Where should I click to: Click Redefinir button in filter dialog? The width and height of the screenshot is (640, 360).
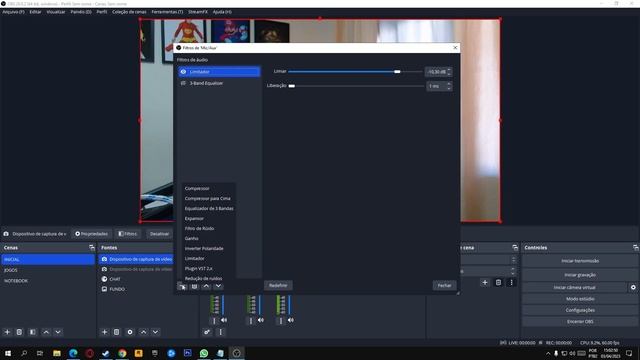(x=278, y=285)
